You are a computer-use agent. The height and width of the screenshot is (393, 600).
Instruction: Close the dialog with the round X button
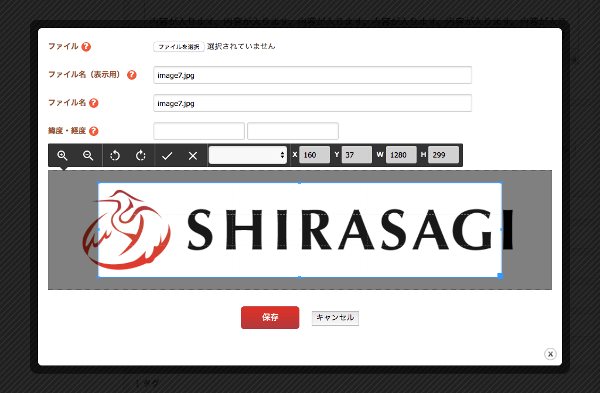pyautogui.click(x=550, y=354)
